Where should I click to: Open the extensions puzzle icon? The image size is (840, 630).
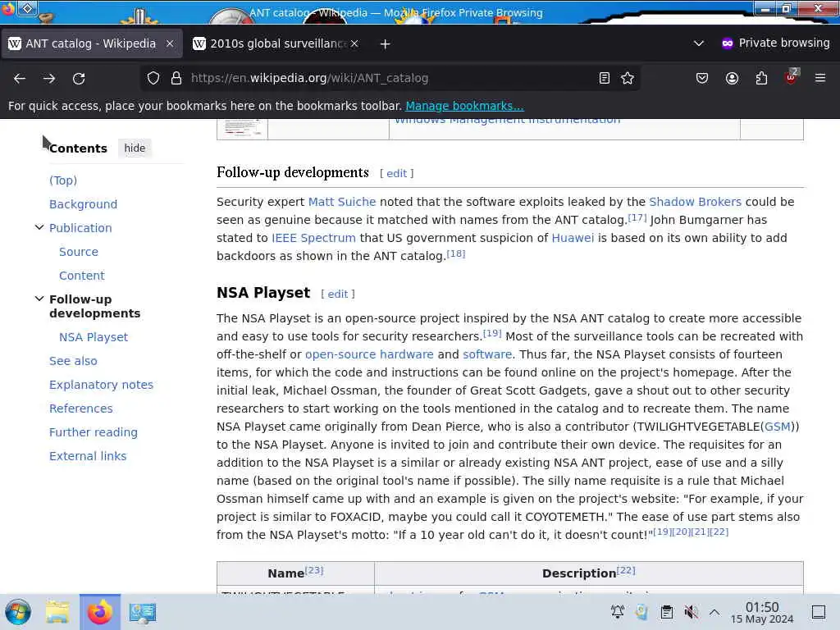coord(761,78)
